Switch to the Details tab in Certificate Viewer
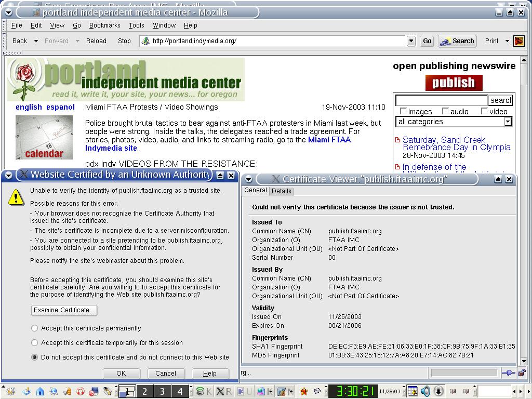 click(282, 191)
